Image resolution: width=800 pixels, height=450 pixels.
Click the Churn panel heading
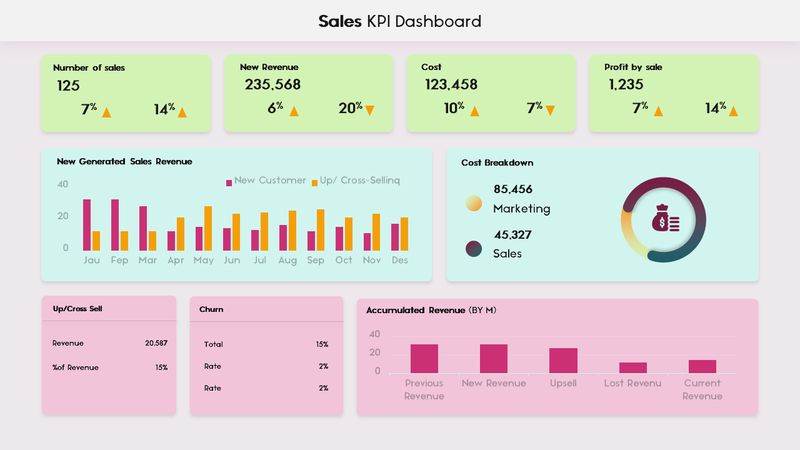tap(211, 309)
